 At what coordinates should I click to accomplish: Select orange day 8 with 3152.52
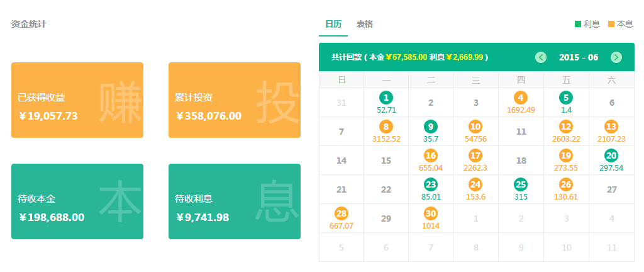(x=386, y=127)
